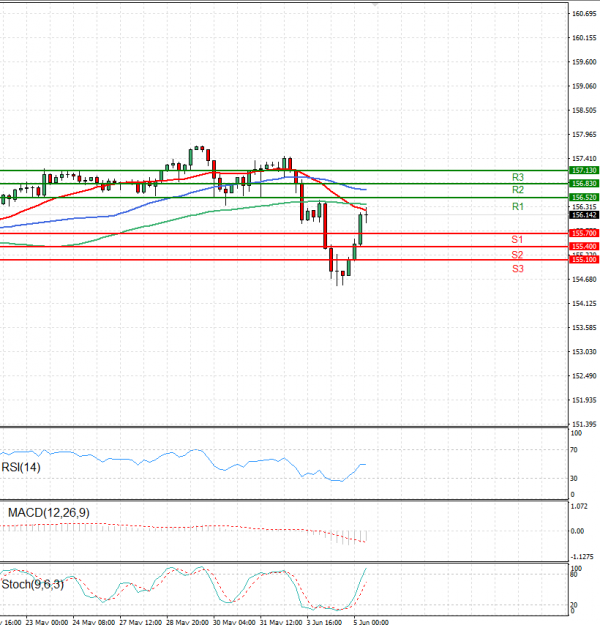This screenshot has height=625, width=600.
Task: Select the 155.100 red price tag
Action: (584, 259)
